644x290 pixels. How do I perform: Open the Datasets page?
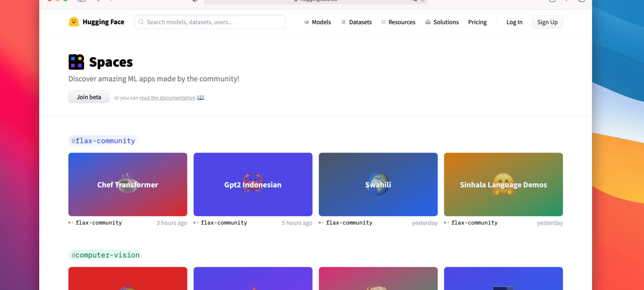click(x=356, y=22)
